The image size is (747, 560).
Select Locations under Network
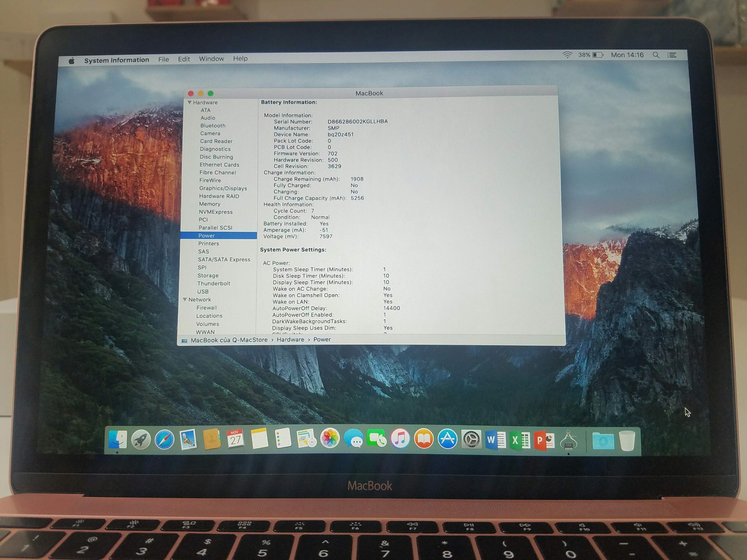click(210, 316)
